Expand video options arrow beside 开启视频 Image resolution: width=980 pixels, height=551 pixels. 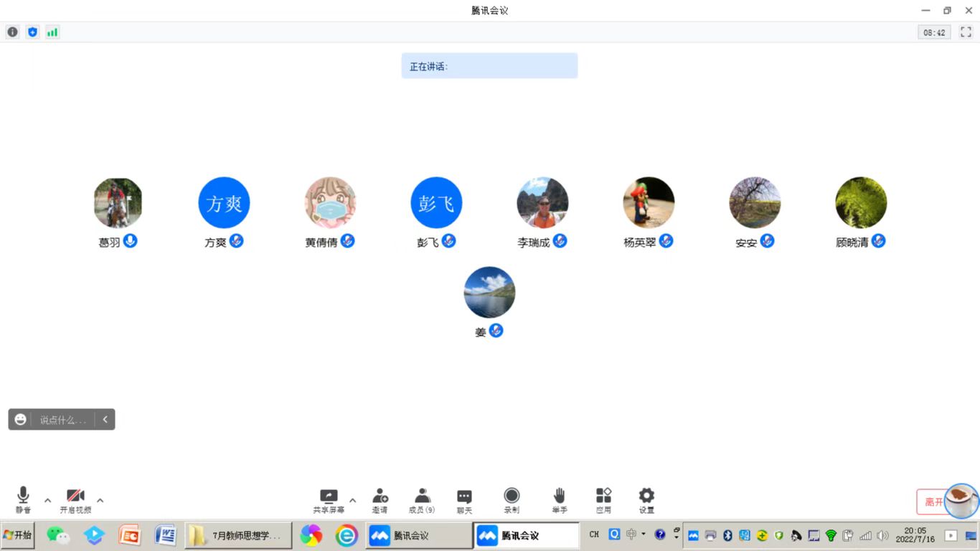tap(100, 500)
